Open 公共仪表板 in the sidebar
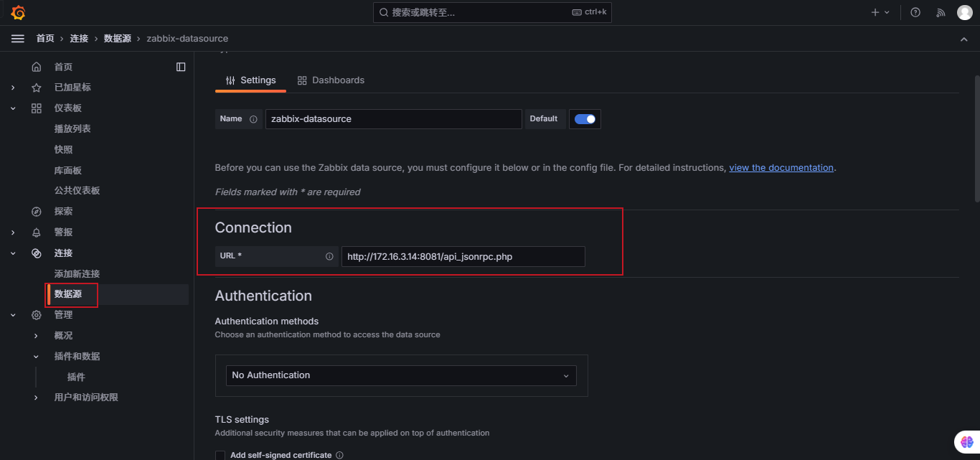This screenshot has width=980, height=460. [77, 191]
